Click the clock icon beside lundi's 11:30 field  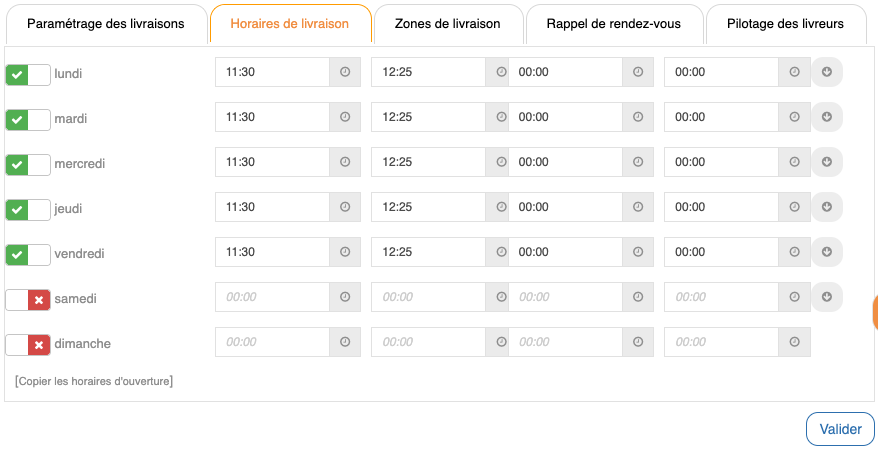[345, 72]
